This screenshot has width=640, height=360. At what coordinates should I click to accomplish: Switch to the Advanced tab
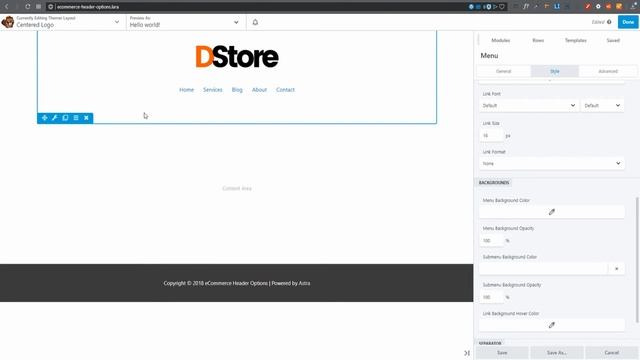pos(608,71)
